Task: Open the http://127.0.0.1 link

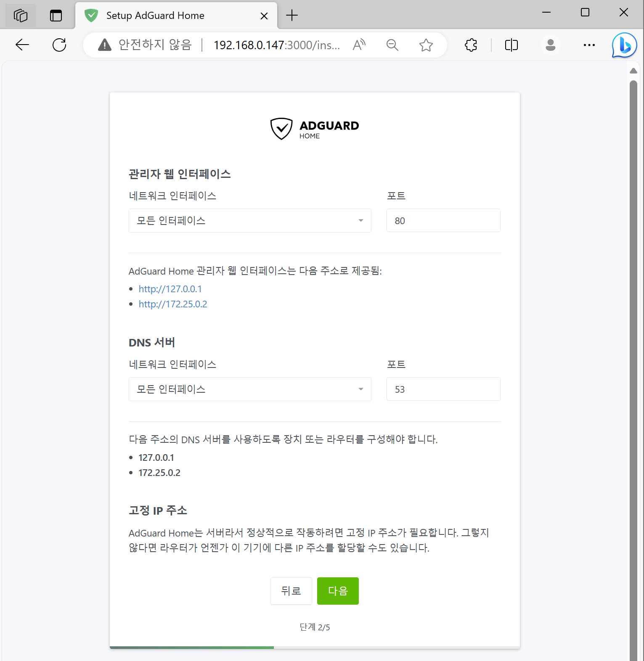Action: pyautogui.click(x=170, y=289)
